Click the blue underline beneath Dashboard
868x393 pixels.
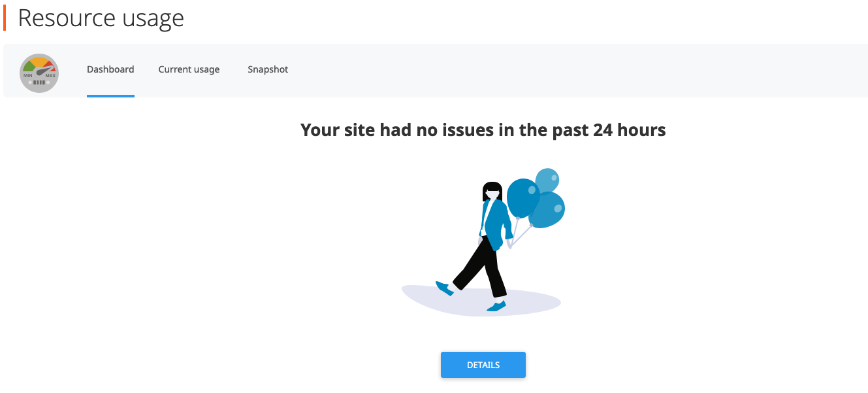tap(110, 96)
